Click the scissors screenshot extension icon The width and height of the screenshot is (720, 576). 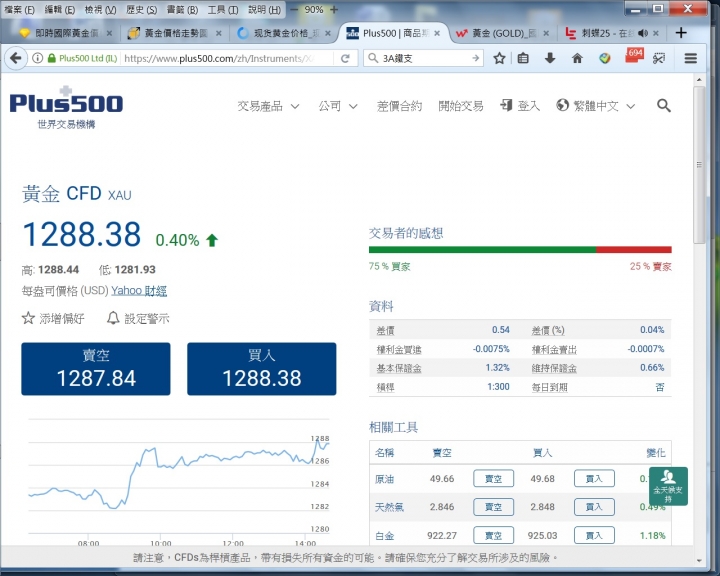(x=659, y=58)
